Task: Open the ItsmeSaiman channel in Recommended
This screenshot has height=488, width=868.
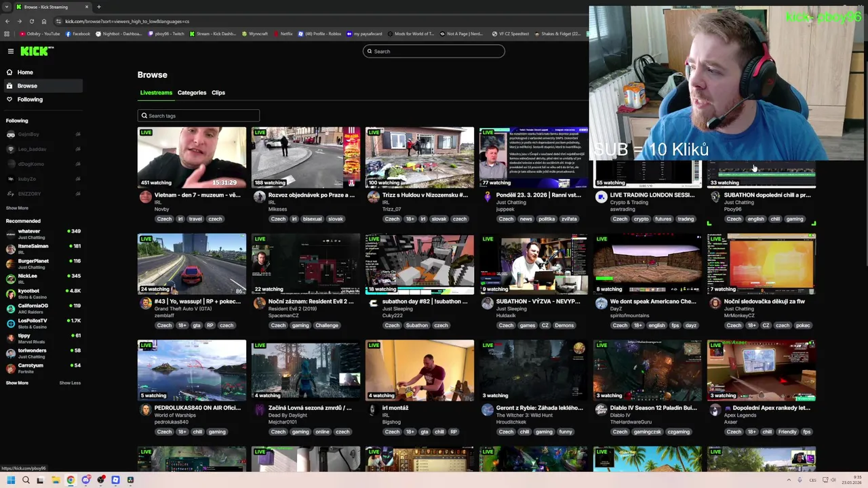Action: (x=43, y=249)
